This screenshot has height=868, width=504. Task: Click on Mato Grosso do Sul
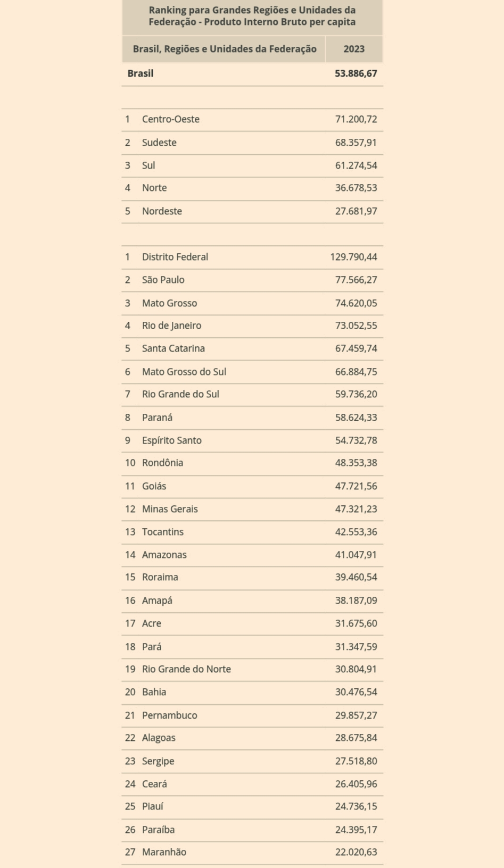(184, 372)
